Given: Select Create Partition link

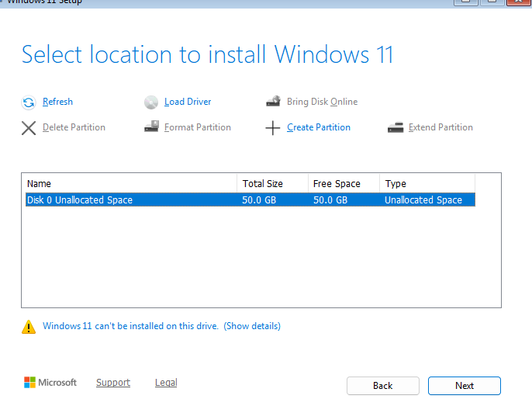Looking at the screenshot, I should (319, 127).
